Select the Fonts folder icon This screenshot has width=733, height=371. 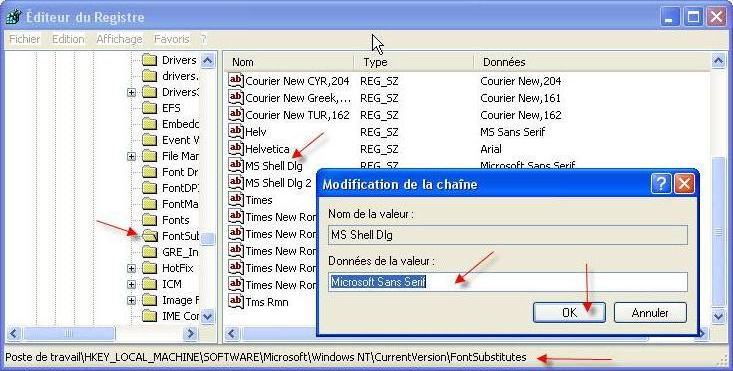[149, 220]
